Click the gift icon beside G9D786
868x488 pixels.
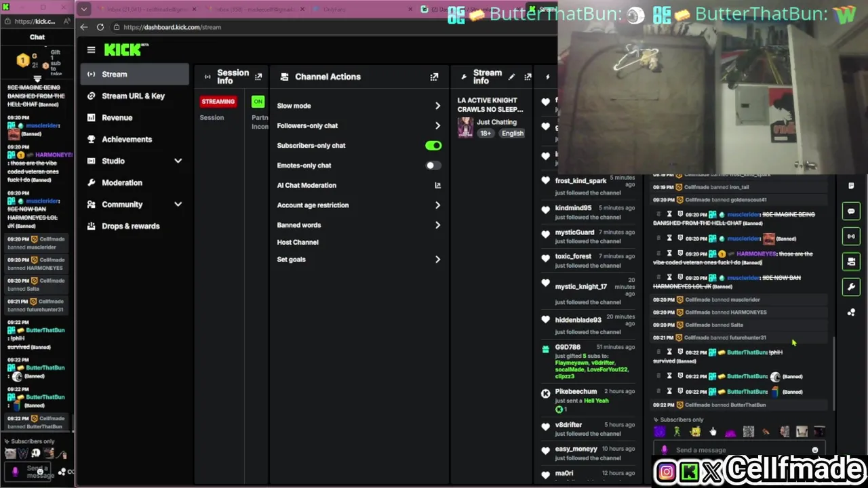coord(545,350)
